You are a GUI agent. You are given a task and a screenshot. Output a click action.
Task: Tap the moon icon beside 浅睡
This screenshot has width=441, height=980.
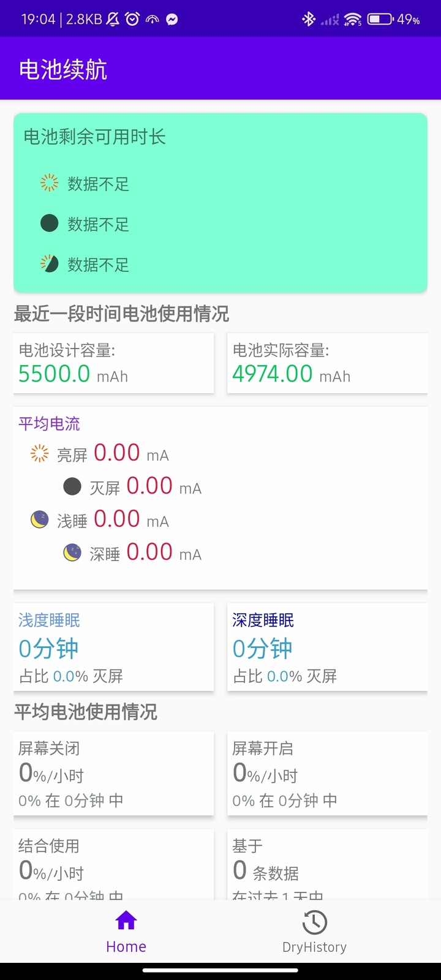pos(39,520)
